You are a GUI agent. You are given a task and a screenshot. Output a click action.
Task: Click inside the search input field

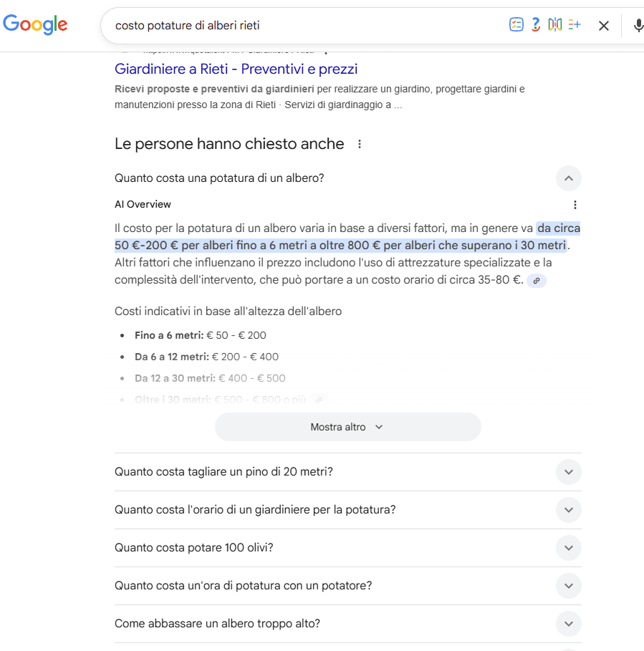(x=287, y=24)
